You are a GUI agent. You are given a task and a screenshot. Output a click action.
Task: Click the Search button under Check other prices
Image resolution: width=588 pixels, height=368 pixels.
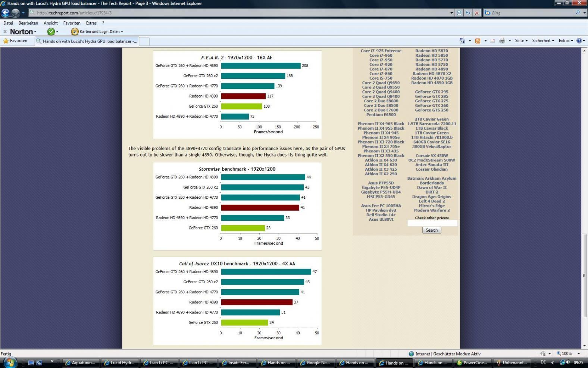tap(432, 230)
